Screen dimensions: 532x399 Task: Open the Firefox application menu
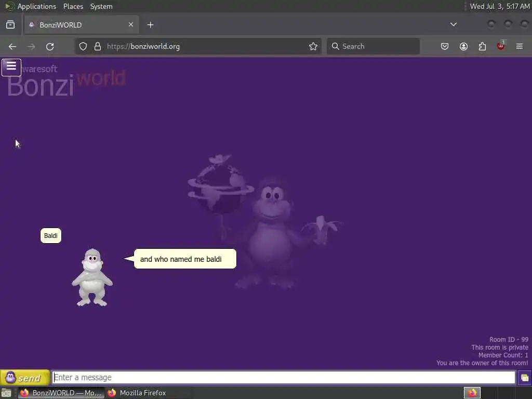(x=520, y=46)
